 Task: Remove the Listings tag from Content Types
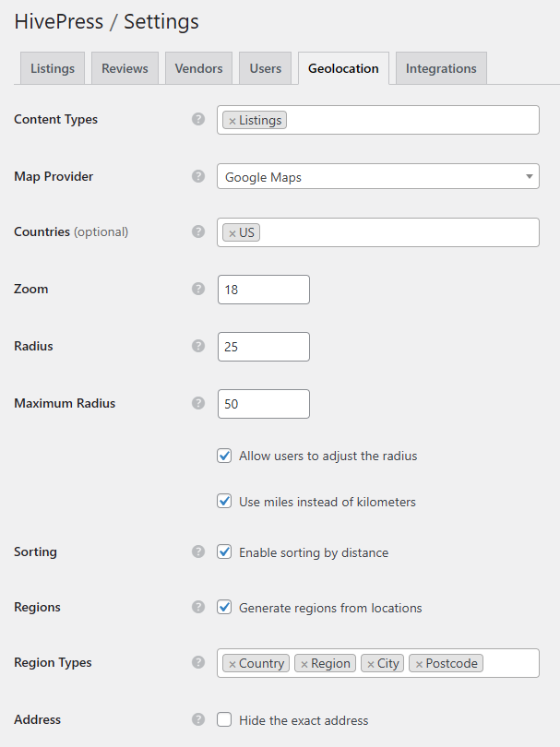(232, 121)
